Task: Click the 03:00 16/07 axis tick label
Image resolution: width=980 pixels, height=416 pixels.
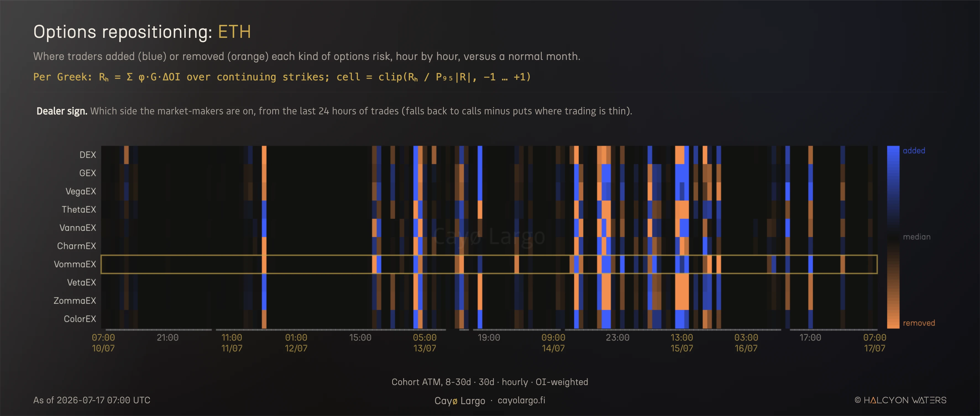Action: [746, 343]
